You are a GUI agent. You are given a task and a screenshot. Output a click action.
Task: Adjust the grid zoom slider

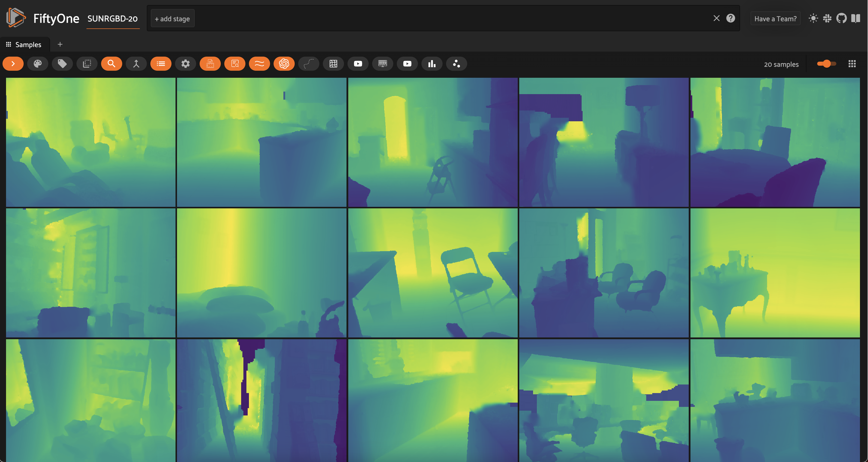point(826,64)
